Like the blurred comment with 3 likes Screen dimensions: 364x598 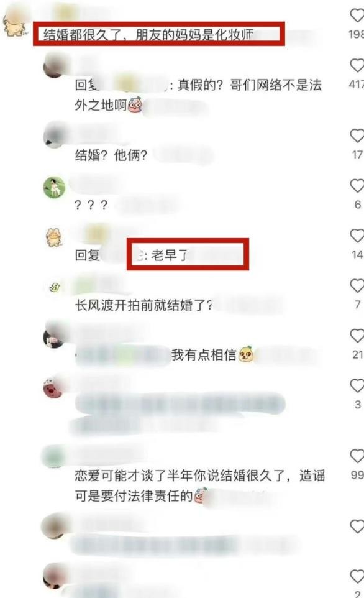[x=357, y=385]
